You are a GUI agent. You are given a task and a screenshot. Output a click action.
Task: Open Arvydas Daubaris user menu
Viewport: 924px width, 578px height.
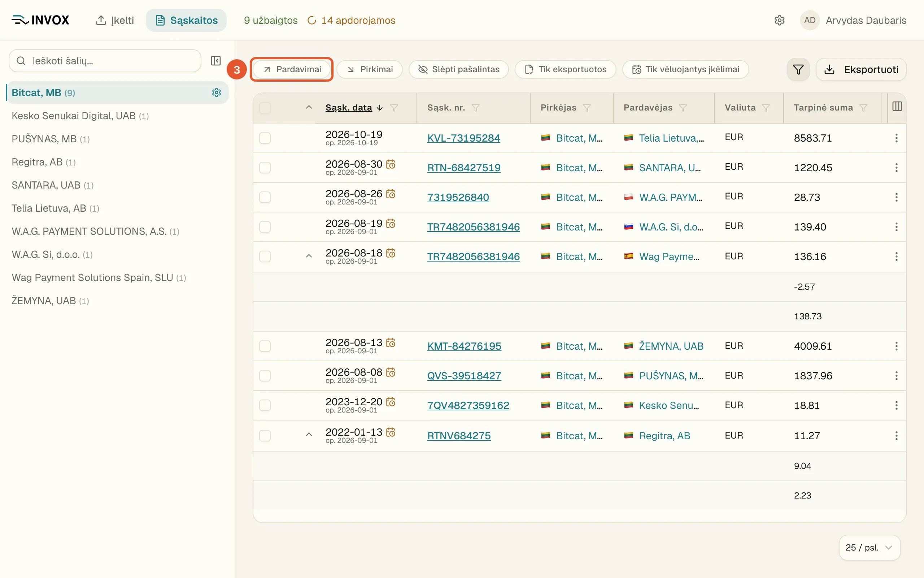[853, 20]
